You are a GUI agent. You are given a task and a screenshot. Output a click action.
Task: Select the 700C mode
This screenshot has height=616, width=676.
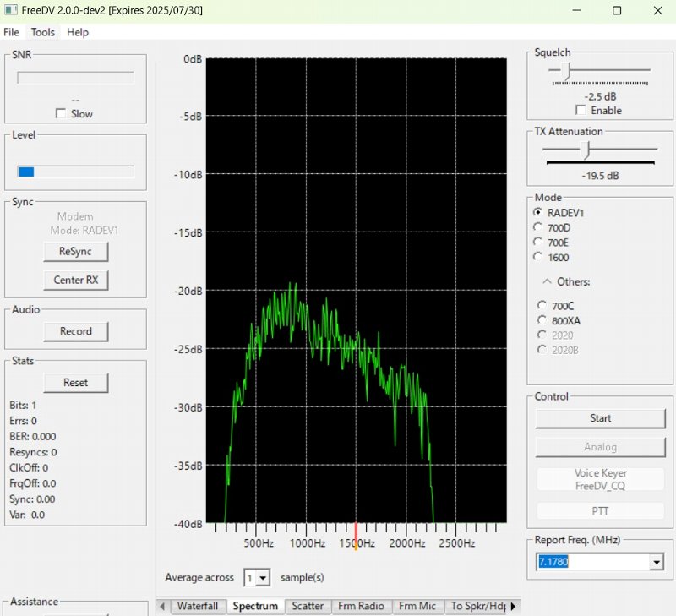click(542, 306)
